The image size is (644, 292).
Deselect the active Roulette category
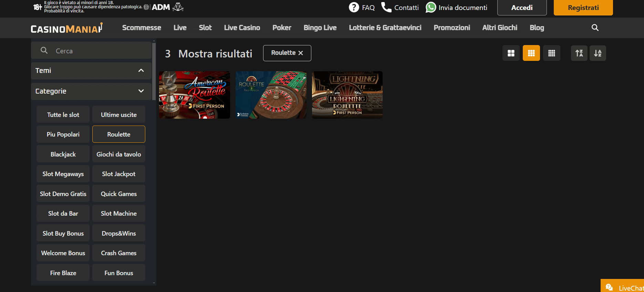coord(119,134)
